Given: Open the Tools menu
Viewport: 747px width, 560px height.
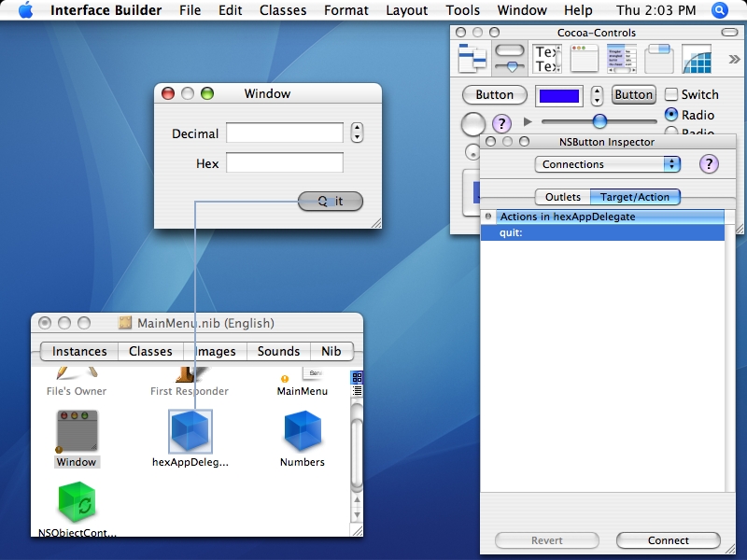Looking at the screenshot, I should click(462, 10).
